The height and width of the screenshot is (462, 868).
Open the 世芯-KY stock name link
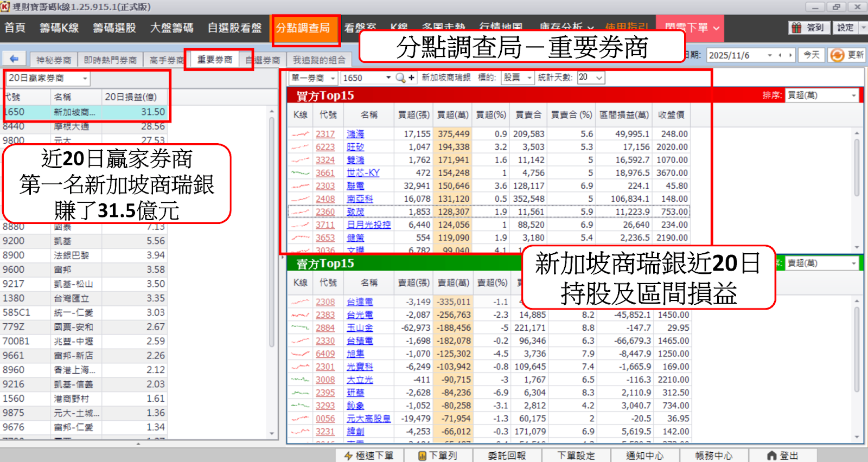363,173
